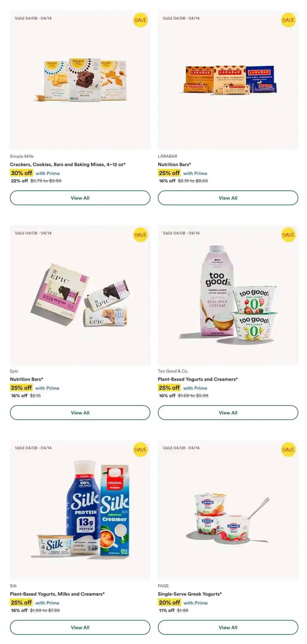
Task: View all Epic nutrition bars
Action: click(80, 413)
